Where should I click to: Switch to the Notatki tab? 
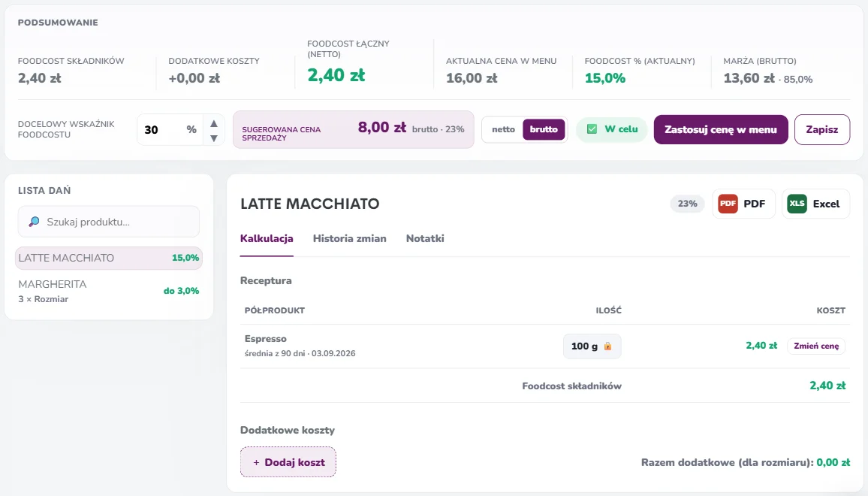425,238
